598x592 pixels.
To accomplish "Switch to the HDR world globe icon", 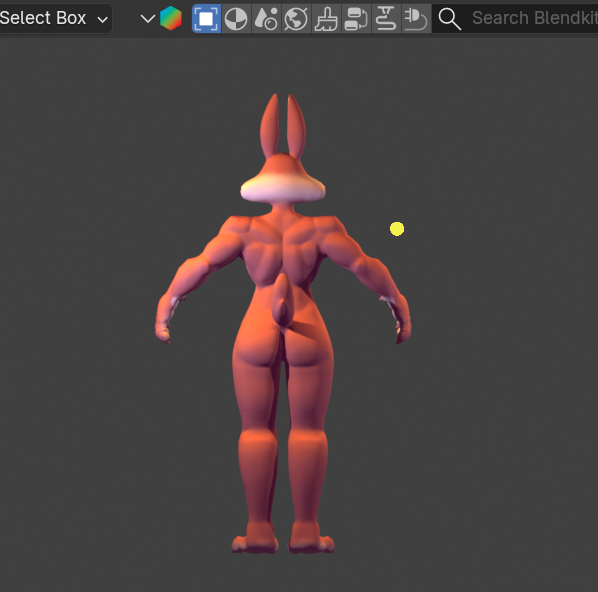I will [296, 18].
